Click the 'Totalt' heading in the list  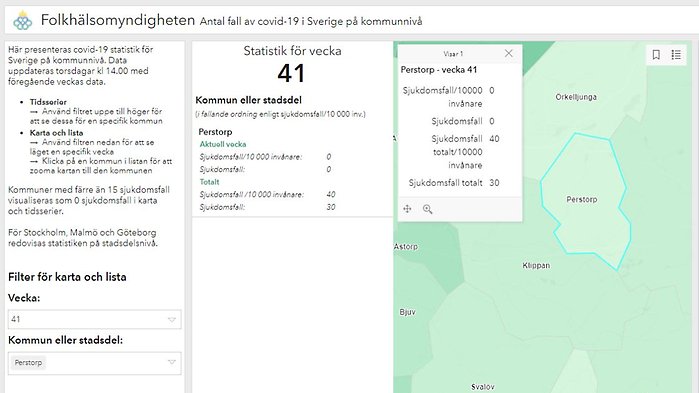[x=210, y=182]
